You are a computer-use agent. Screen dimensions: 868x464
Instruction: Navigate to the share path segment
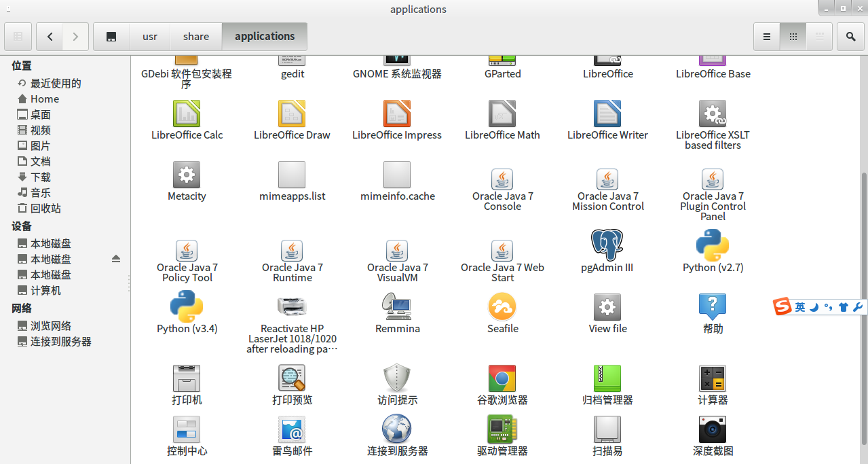[x=196, y=37]
